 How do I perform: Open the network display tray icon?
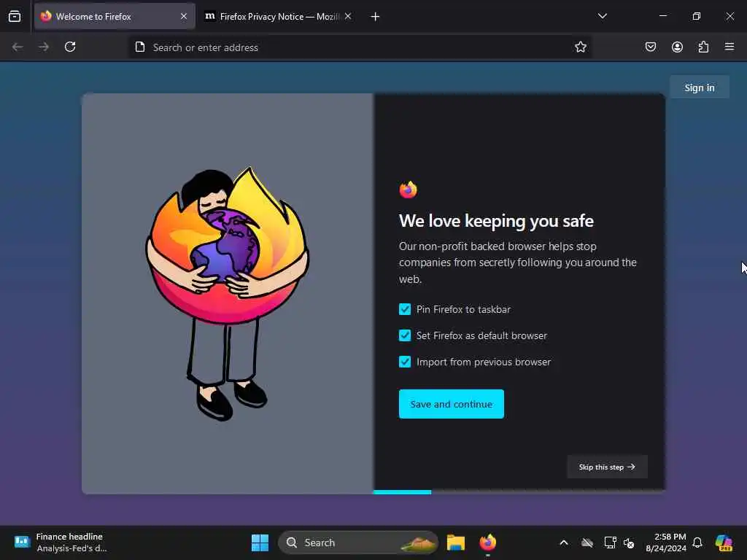[610, 542]
